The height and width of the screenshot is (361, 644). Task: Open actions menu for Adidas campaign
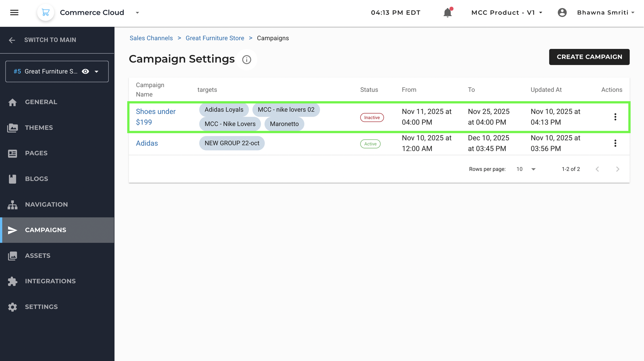[x=615, y=143]
